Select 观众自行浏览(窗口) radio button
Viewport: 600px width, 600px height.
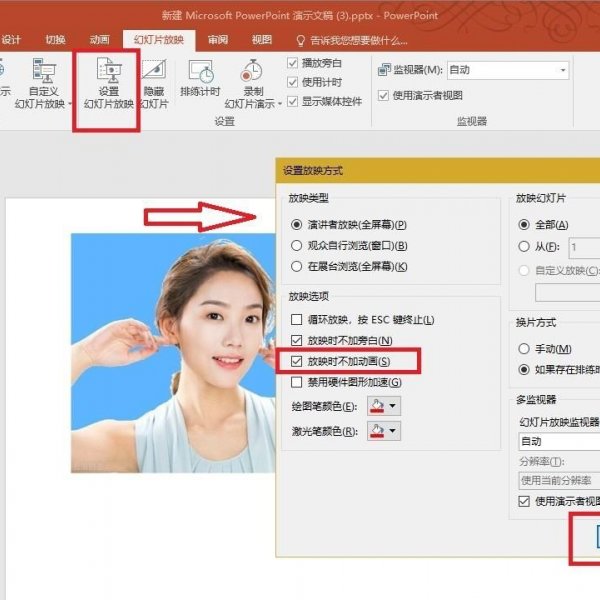[296, 246]
